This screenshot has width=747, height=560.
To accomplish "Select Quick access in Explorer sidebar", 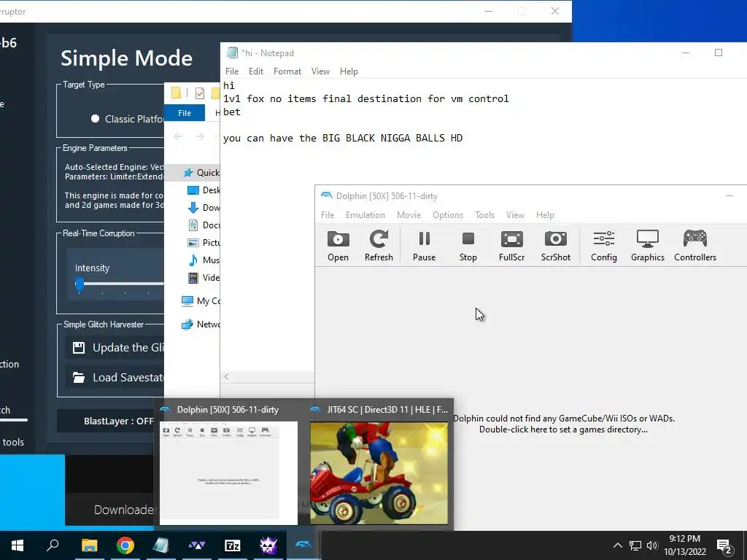I will click(201, 172).
